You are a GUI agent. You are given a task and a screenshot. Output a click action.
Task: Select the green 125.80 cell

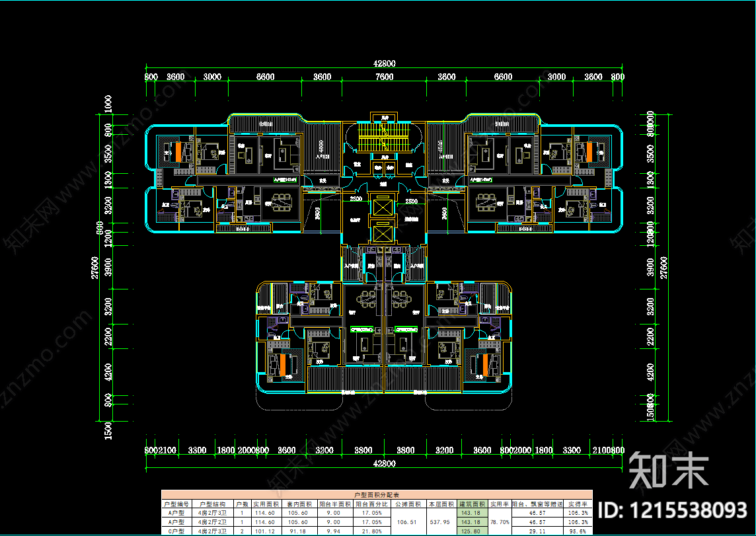click(x=472, y=531)
